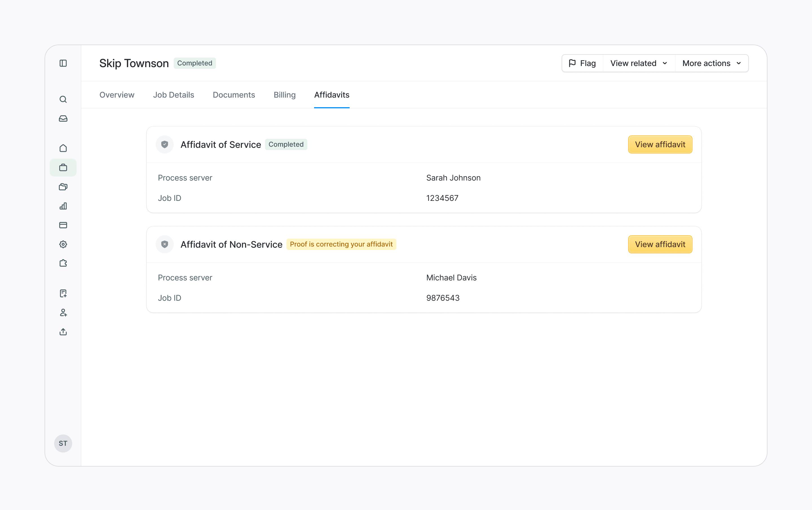Click the puzzle piece integrations icon

(63, 263)
